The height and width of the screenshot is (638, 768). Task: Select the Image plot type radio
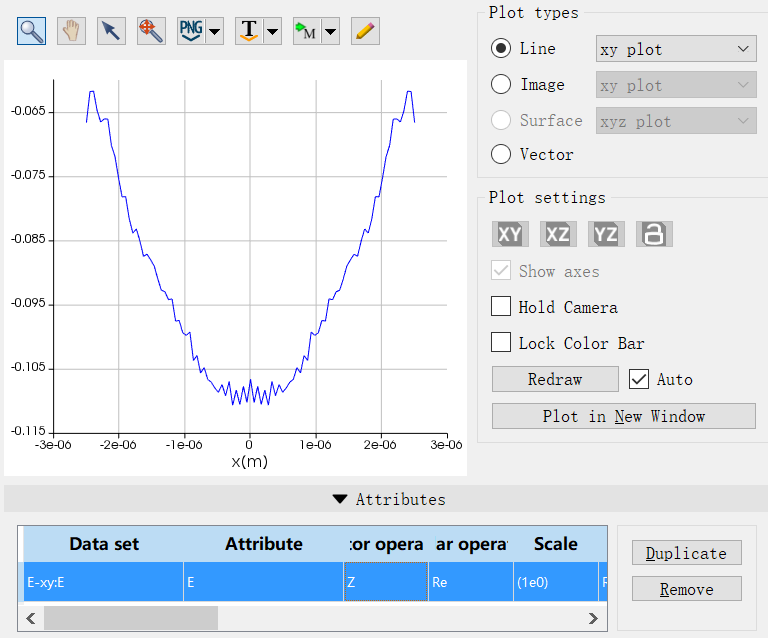click(501, 84)
